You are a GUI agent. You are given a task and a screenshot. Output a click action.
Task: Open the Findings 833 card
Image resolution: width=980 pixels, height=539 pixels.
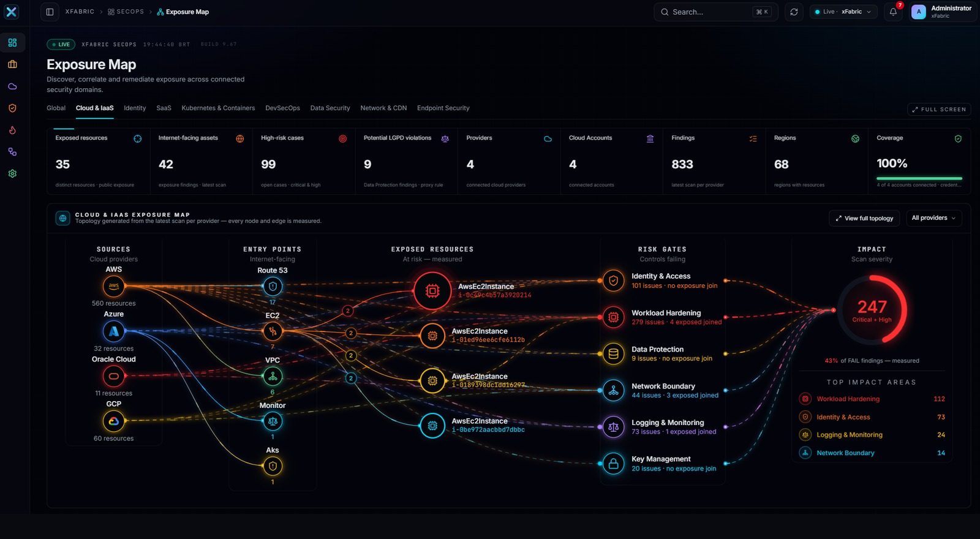point(715,161)
